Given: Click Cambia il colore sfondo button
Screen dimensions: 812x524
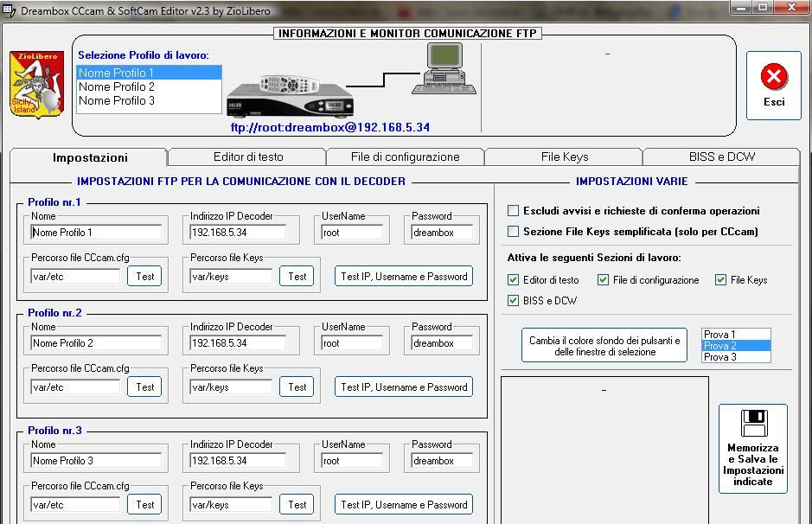Looking at the screenshot, I should click(604, 346).
